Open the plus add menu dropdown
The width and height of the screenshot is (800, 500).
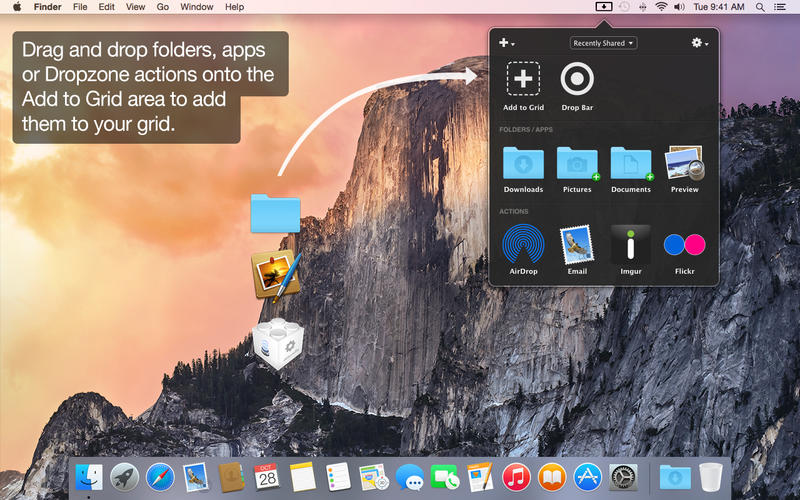tap(507, 43)
